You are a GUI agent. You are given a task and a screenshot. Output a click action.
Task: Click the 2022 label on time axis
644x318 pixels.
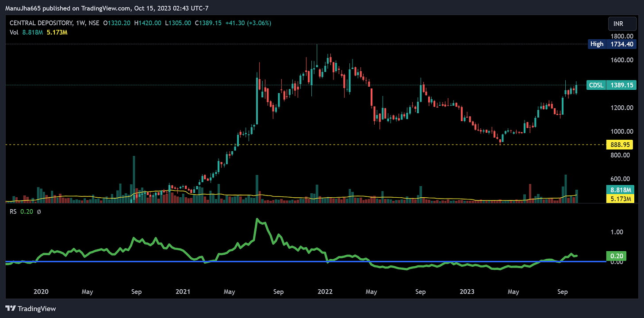point(325,292)
